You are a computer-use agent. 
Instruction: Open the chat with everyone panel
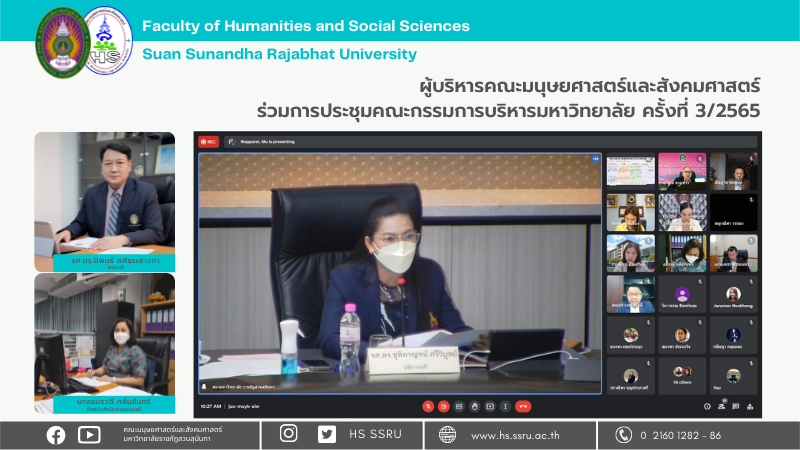(x=736, y=406)
